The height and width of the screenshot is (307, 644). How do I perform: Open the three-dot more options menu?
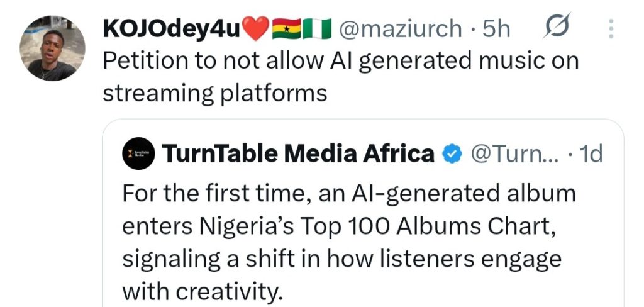(609, 28)
